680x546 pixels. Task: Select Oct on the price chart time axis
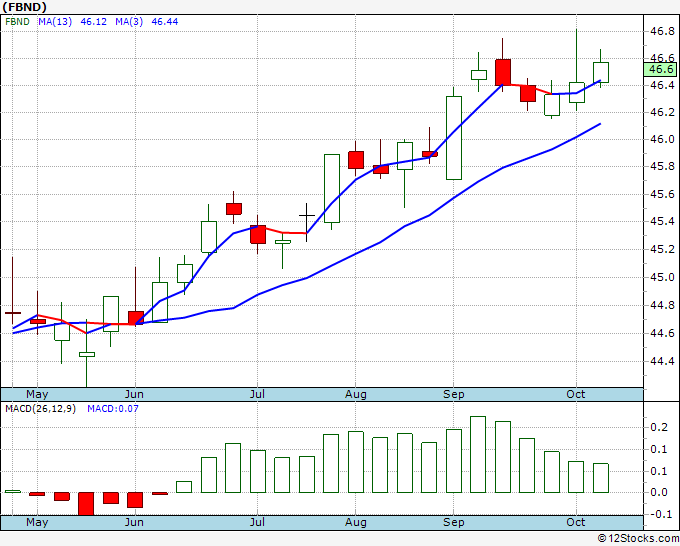(x=576, y=394)
